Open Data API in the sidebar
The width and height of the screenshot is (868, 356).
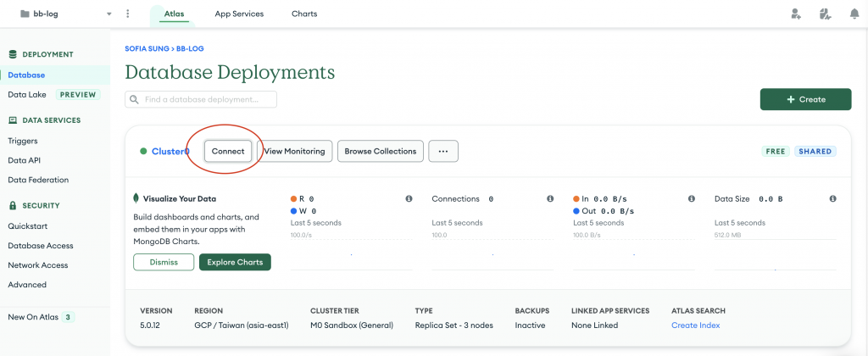click(25, 160)
